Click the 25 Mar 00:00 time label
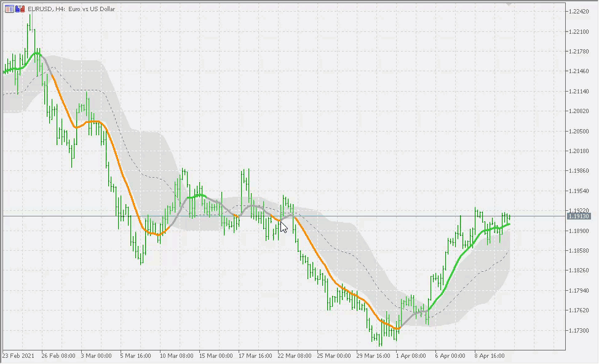The image size is (599, 364). 334,355
